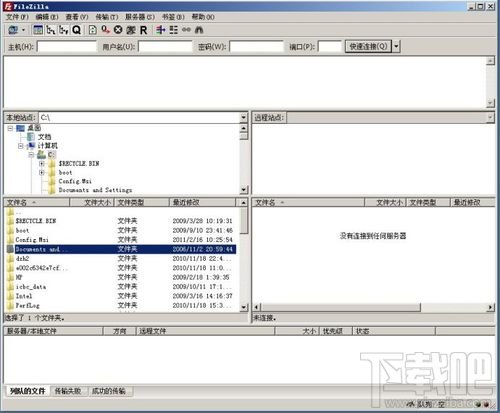Select the boot folder in file list
Viewport: 500px width, 413px height.
click(121, 230)
